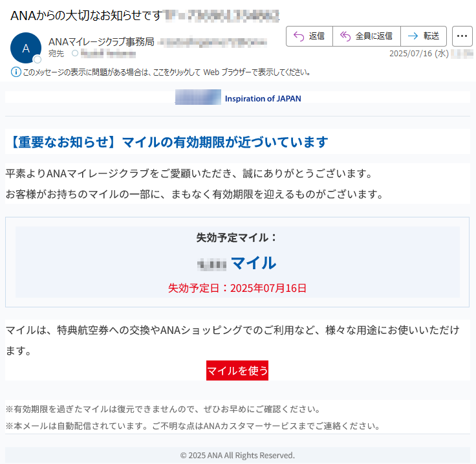Click the Inspiration of JAPAN logo text
The image size is (476, 464).
point(263,99)
